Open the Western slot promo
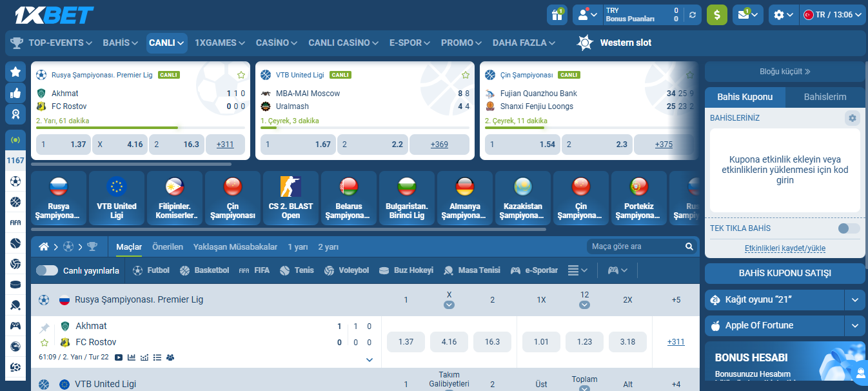The image size is (868, 391). [614, 43]
